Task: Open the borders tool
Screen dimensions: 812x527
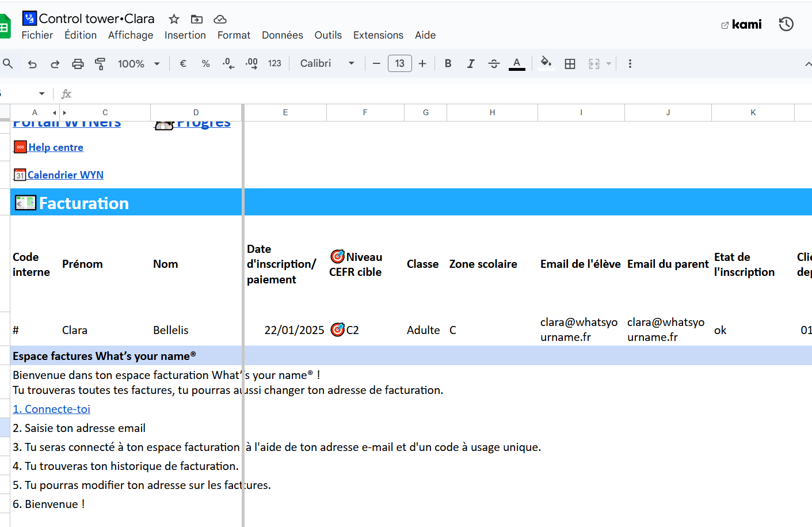Action: tap(570, 64)
